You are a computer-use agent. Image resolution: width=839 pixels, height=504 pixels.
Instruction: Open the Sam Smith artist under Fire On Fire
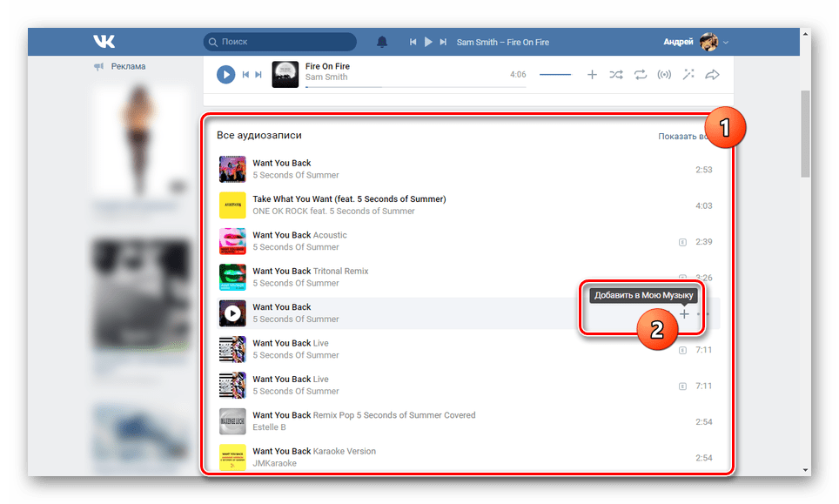tap(326, 77)
